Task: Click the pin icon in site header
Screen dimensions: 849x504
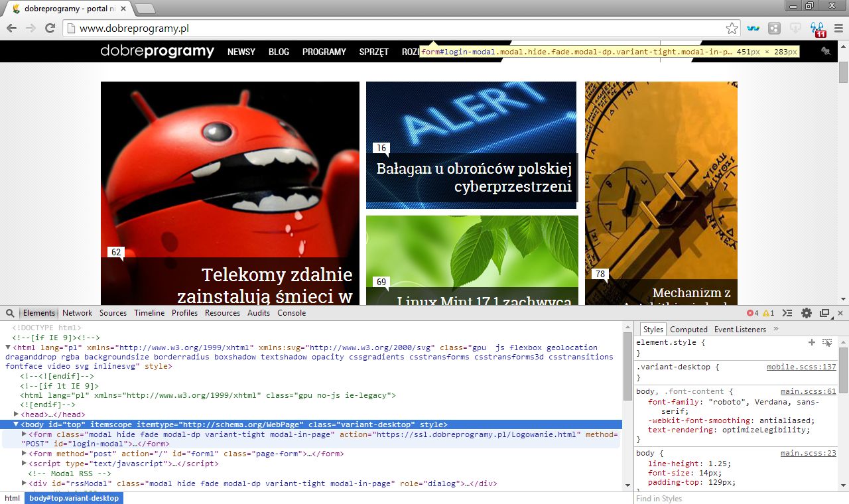Action: (825, 51)
